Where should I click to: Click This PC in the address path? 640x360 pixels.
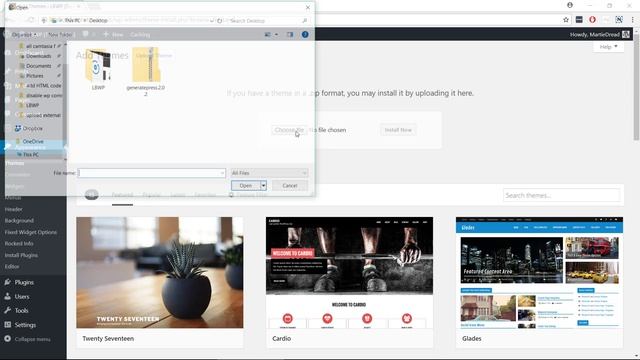[72, 20]
